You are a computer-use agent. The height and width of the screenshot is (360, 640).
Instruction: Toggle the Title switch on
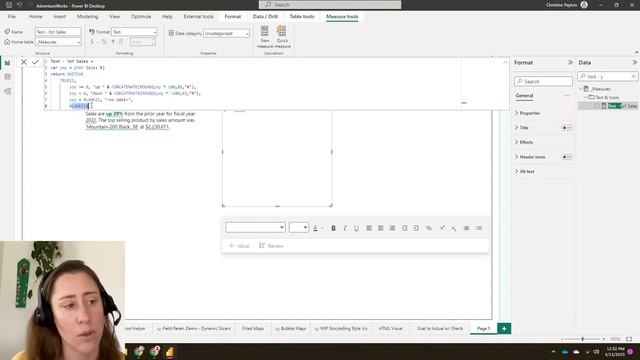click(x=567, y=128)
